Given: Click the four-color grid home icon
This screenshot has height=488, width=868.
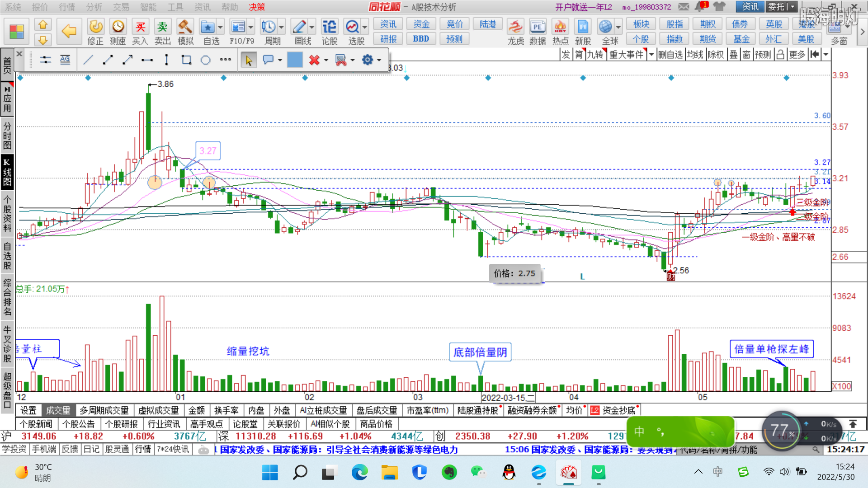Looking at the screenshot, I should coord(17,32).
